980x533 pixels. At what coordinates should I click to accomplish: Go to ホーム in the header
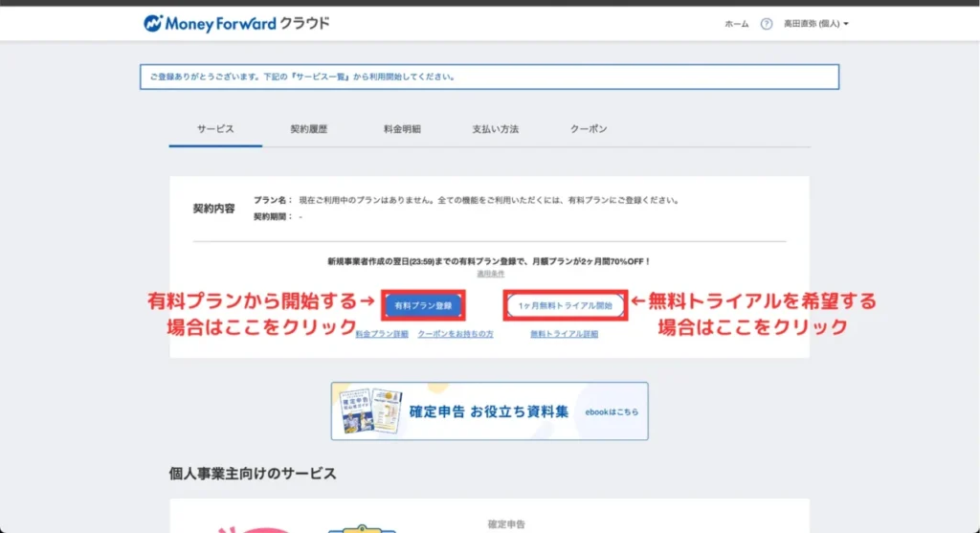pos(736,24)
